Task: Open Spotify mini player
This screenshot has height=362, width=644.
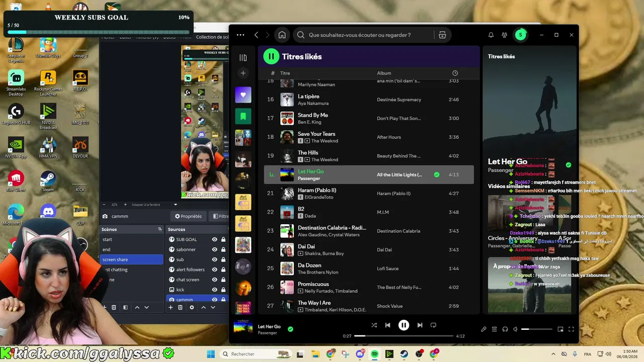Action: [x=560, y=329]
